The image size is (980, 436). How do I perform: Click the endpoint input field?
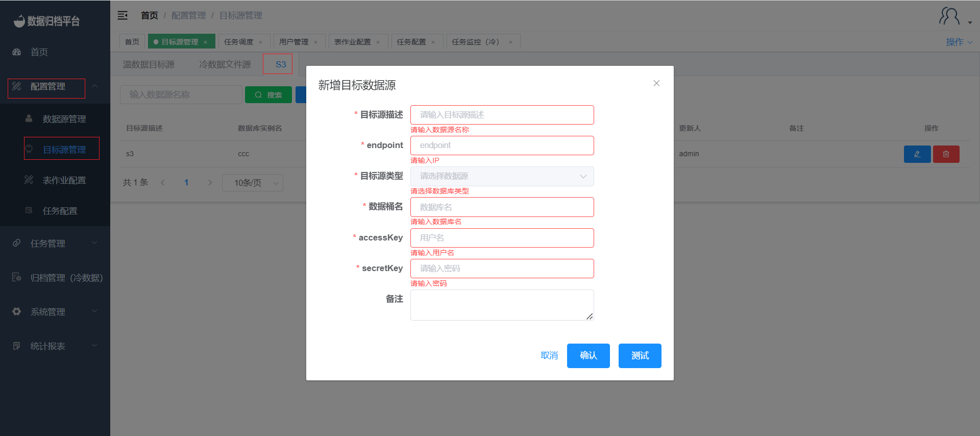click(502, 146)
